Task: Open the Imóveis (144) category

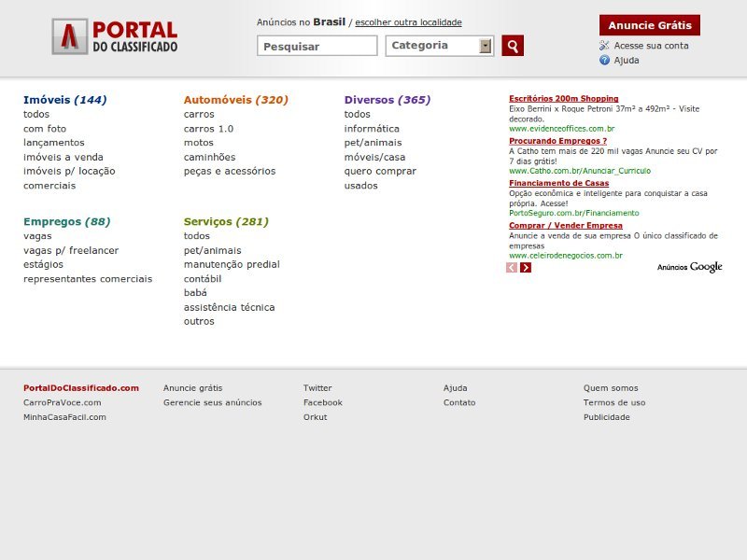Action: (64, 100)
